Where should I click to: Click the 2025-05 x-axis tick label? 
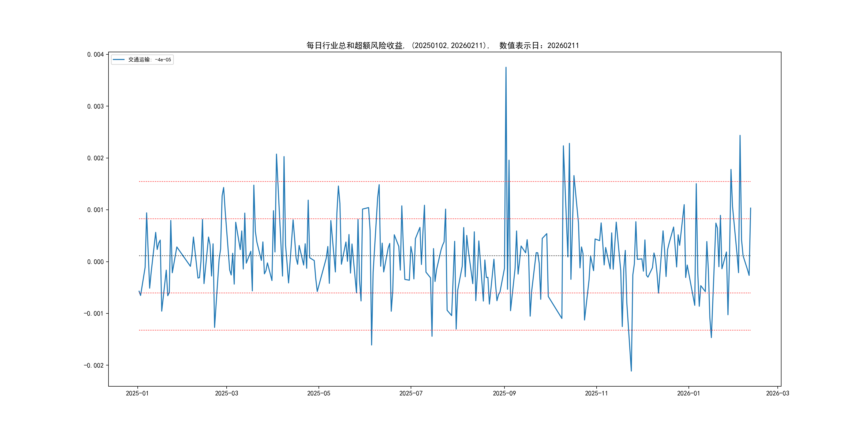[319, 393]
